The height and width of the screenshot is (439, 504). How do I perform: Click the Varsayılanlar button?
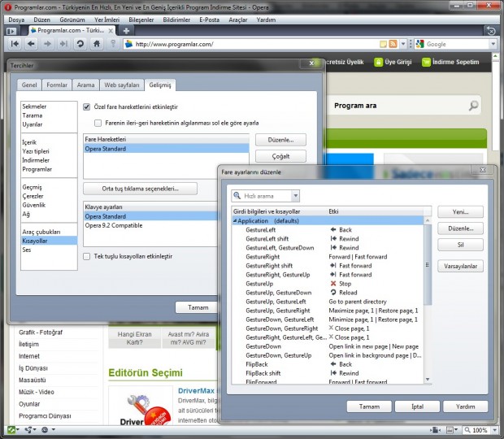pos(460,266)
